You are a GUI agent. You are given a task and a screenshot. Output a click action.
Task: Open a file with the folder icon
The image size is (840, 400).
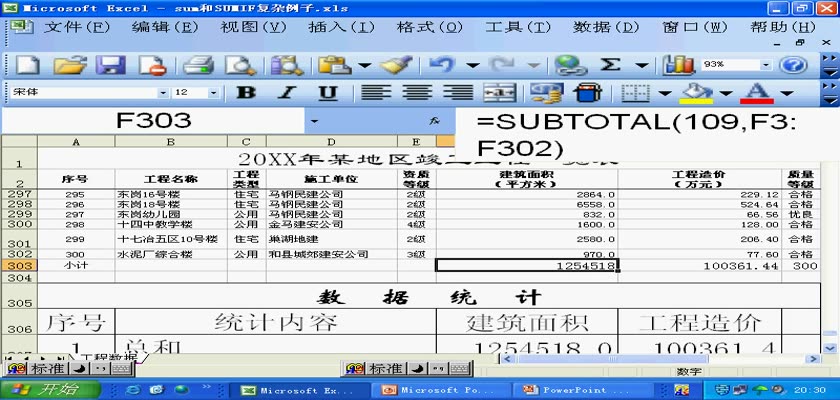tap(69, 65)
